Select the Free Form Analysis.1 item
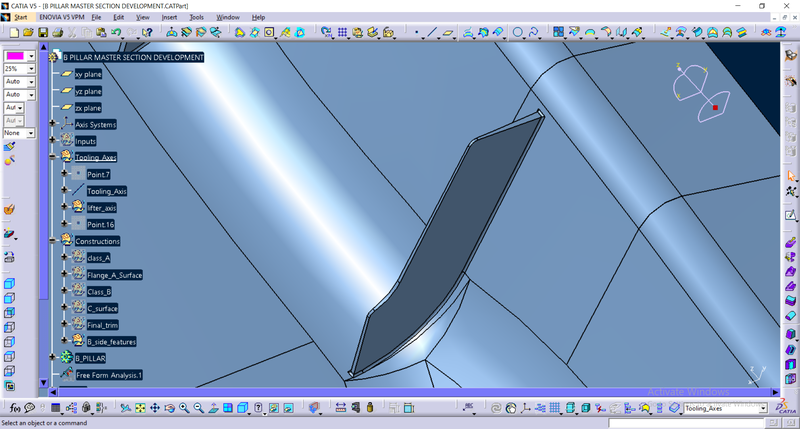Viewport: 800px width, 429px height. coord(109,375)
